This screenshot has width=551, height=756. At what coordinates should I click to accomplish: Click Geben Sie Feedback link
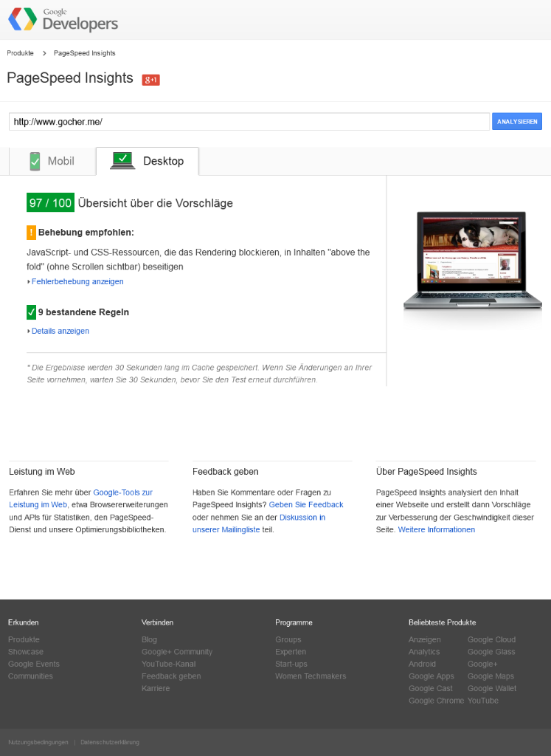tap(306, 505)
